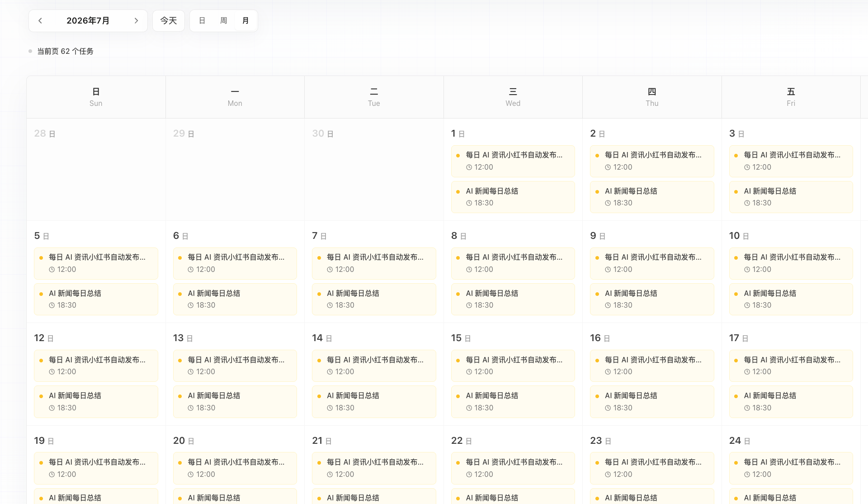The height and width of the screenshot is (504, 868).
Task: Click the 当前页 62 个任务 status text
Action: (65, 51)
